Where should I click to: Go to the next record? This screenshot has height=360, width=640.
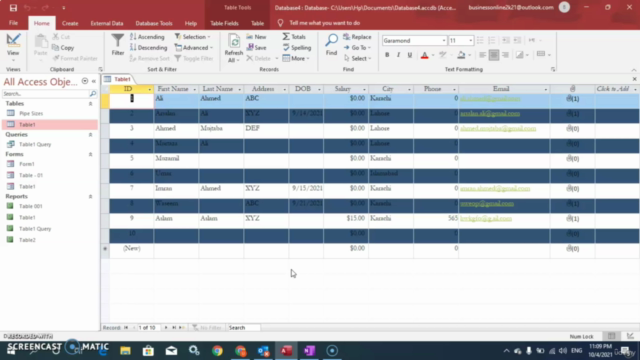166,328
